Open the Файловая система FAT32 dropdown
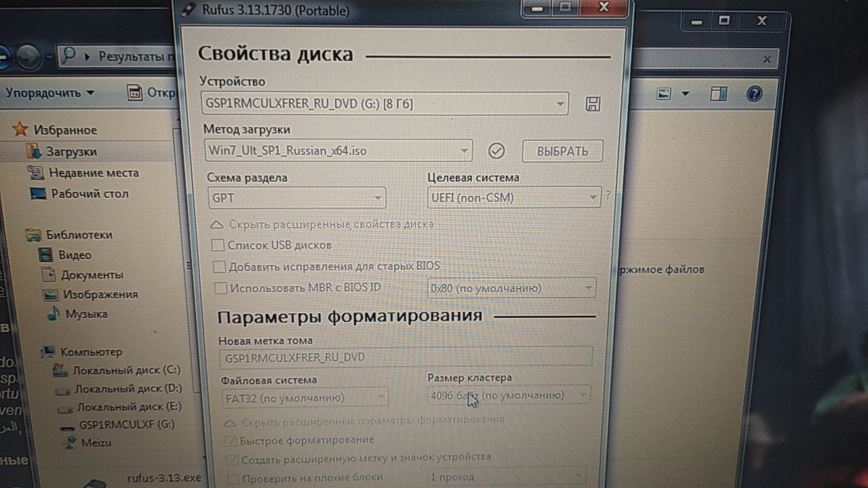Screen dimensions: 868x488 pos(304,397)
